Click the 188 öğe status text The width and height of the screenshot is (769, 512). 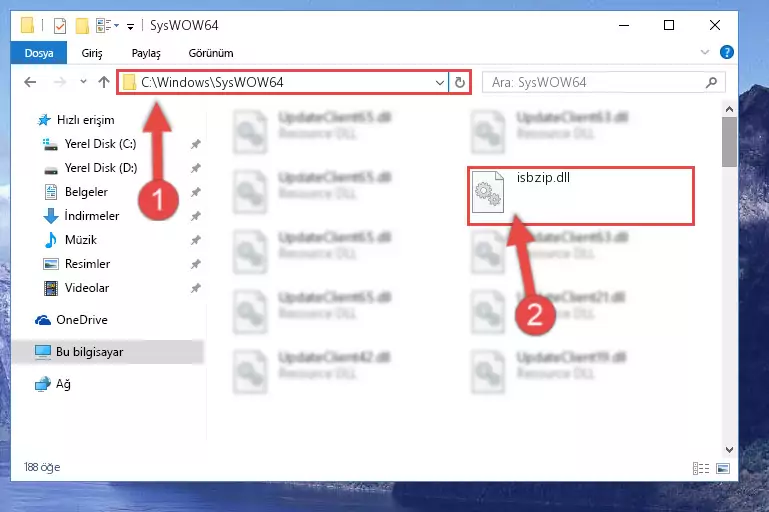click(x=42, y=467)
